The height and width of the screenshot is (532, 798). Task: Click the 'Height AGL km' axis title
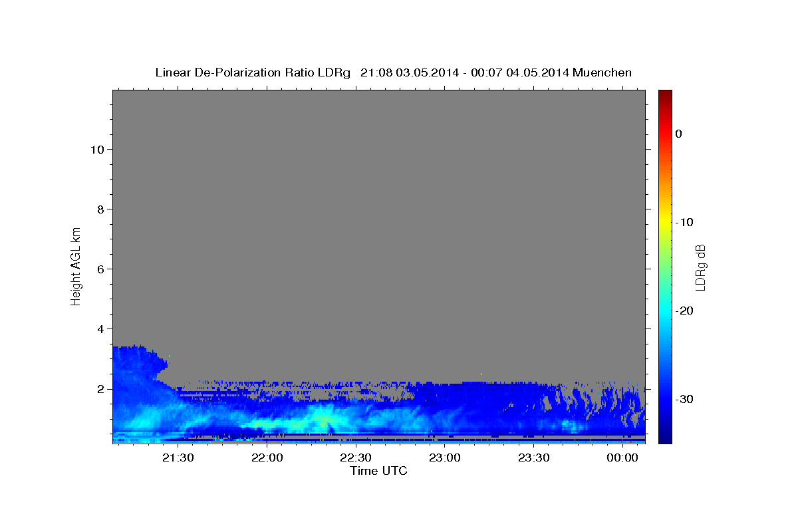pyautogui.click(x=76, y=265)
